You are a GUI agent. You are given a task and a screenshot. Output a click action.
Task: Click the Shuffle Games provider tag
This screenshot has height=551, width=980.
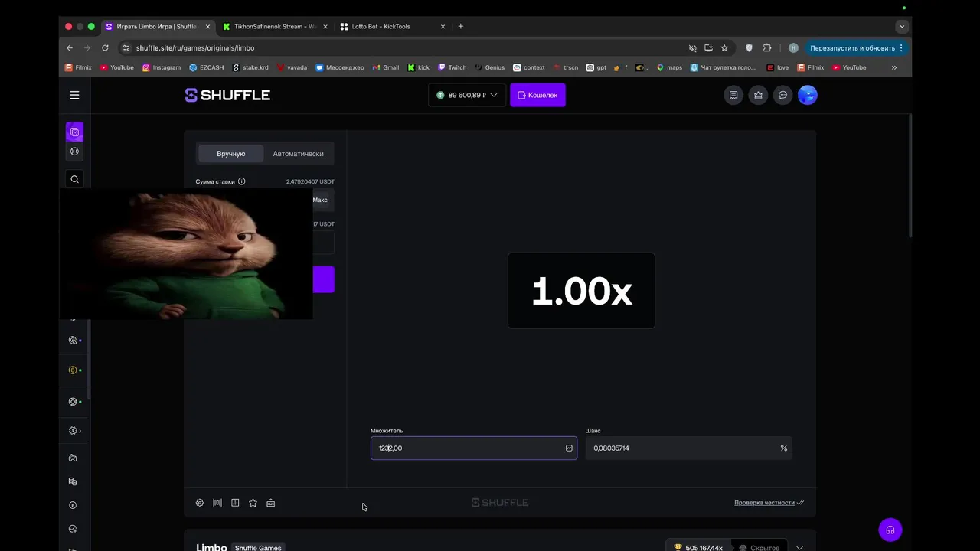pyautogui.click(x=258, y=547)
